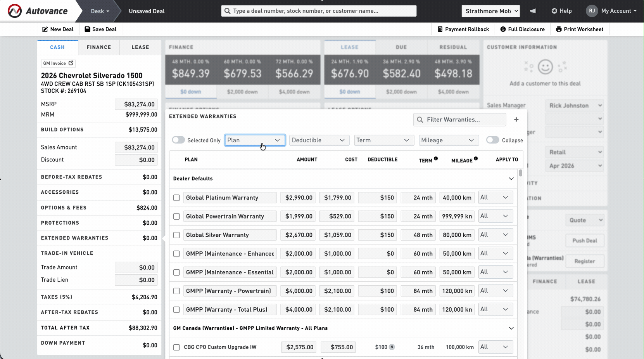Image resolution: width=644 pixels, height=359 pixels.
Task: Check GMPP (Maintenance - Enhanced) box
Action: [x=176, y=253]
